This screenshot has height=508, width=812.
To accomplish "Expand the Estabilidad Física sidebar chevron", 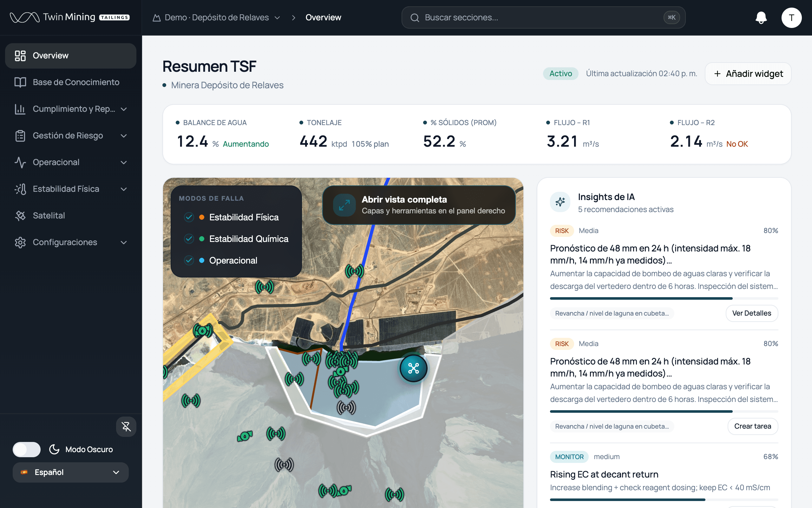I will 123,189.
